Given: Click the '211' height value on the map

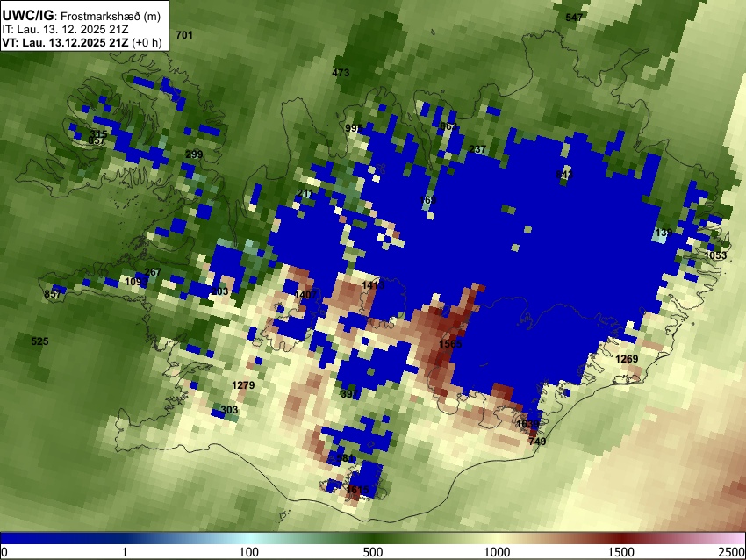Looking at the screenshot, I should pos(305,193).
